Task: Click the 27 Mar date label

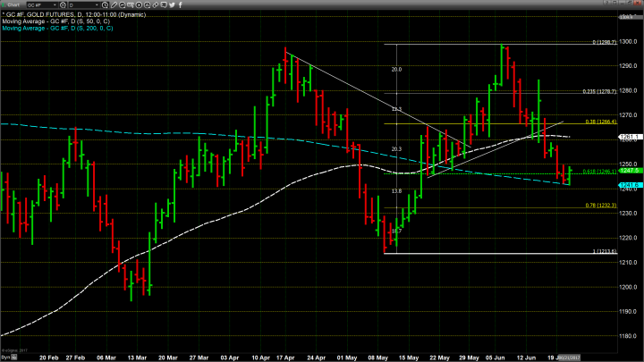Action: [199, 358]
